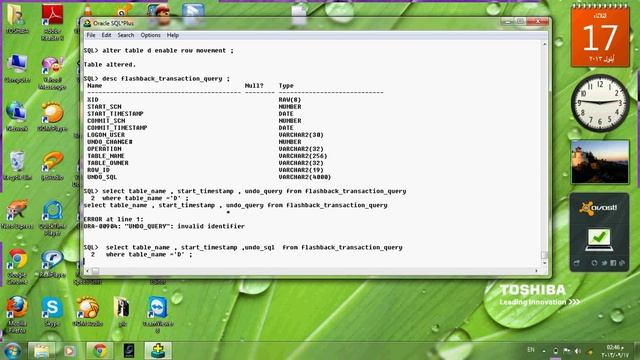640x360 pixels.
Task: Click the Facebook icon in avast gadget
Action: pyautogui.click(x=613, y=263)
